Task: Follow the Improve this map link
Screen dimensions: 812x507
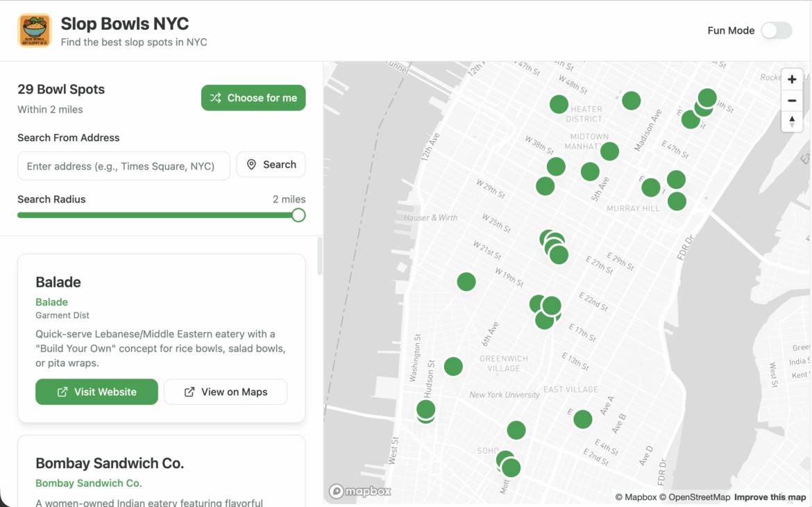Action: coord(770,497)
